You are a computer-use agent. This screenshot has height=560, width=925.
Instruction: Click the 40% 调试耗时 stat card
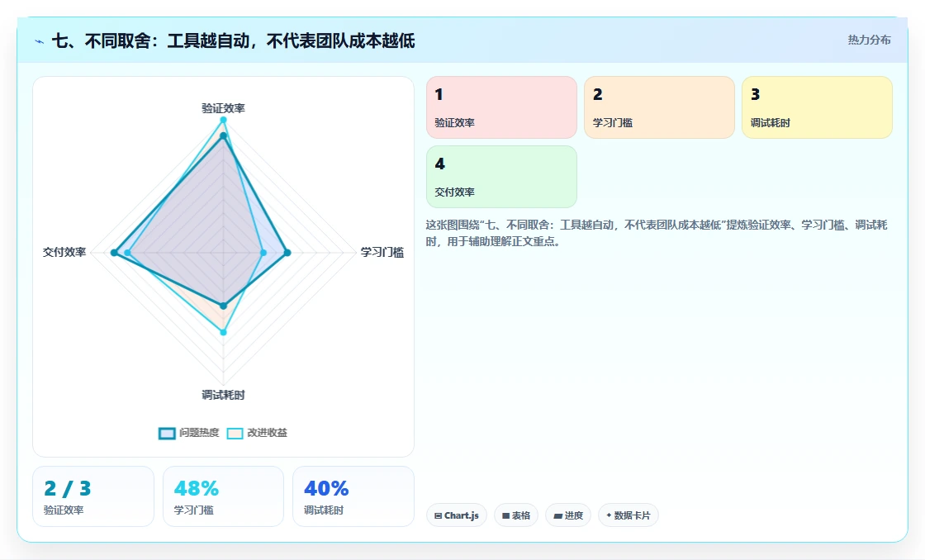click(x=353, y=496)
